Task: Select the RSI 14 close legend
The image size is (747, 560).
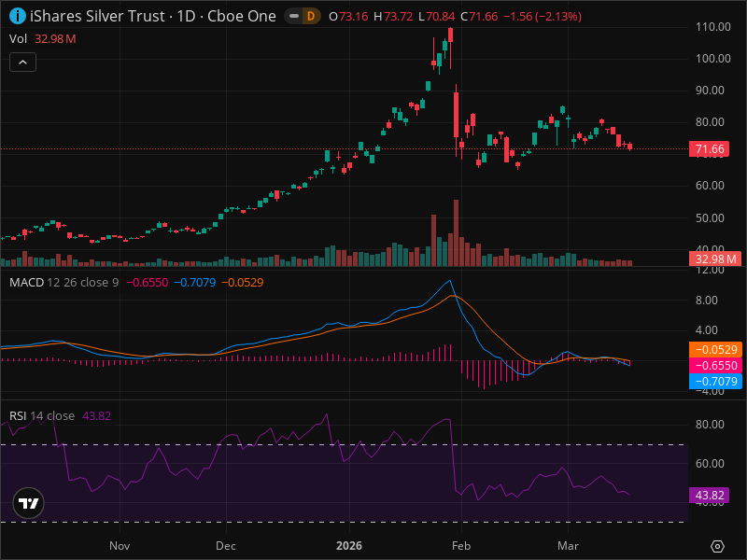Action: tap(42, 415)
